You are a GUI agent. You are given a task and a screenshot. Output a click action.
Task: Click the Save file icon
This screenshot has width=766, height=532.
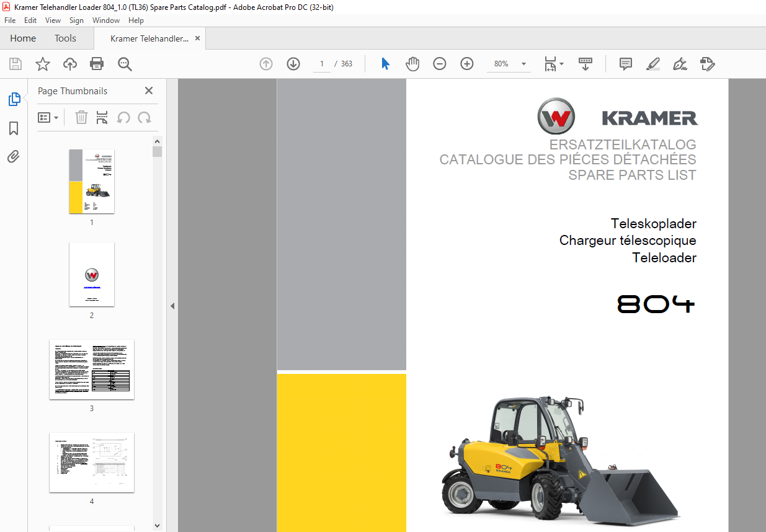(x=16, y=64)
